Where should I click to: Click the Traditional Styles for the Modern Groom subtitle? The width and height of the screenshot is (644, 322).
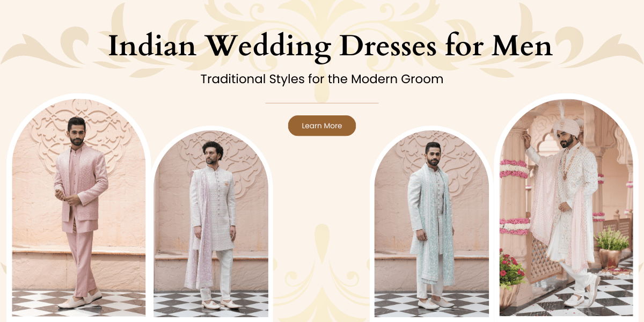(x=322, y=79)
